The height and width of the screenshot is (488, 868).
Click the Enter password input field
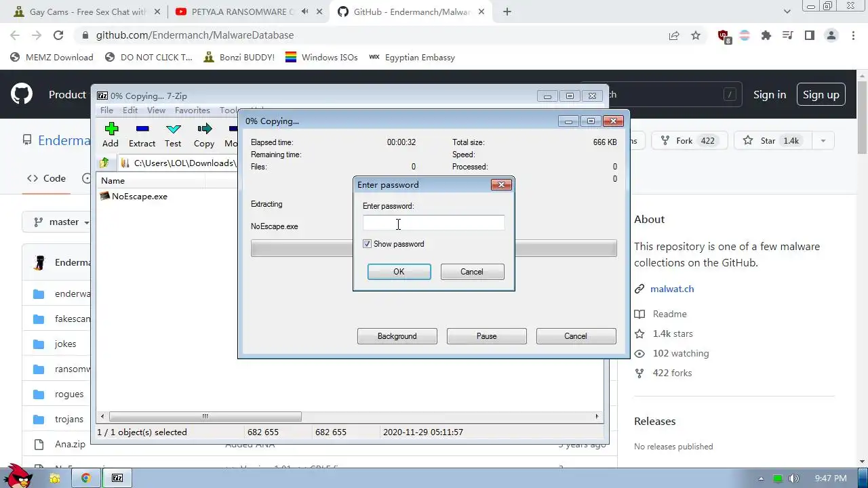click(x=433, y=223)
